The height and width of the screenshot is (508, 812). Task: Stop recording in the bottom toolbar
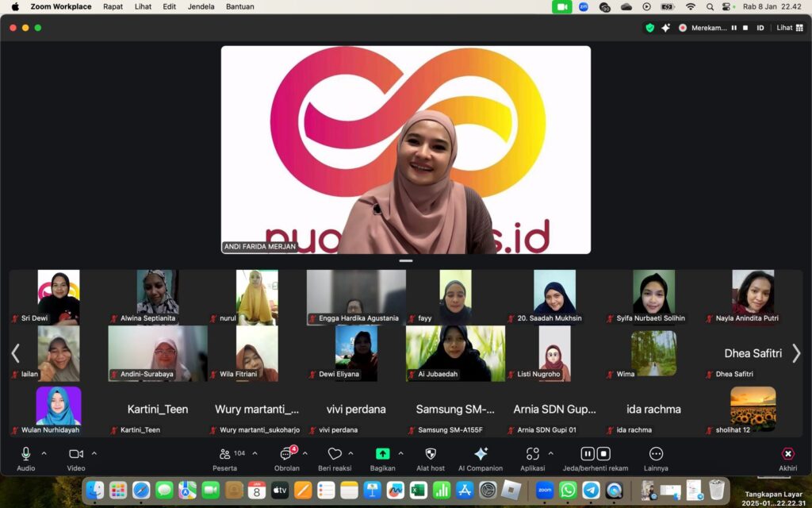[603, 453]
